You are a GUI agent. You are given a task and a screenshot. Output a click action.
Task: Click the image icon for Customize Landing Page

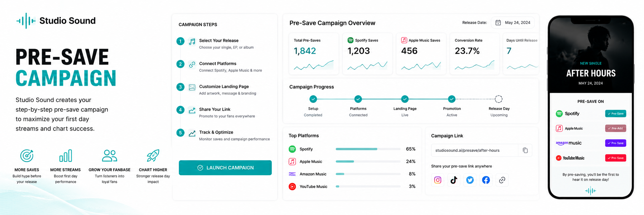point(192,87)
